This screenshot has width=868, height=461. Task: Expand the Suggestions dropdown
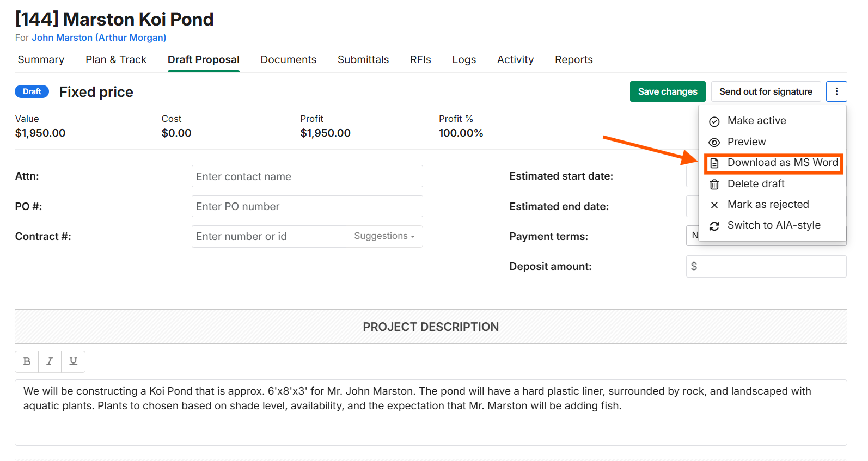click(384, 236)
